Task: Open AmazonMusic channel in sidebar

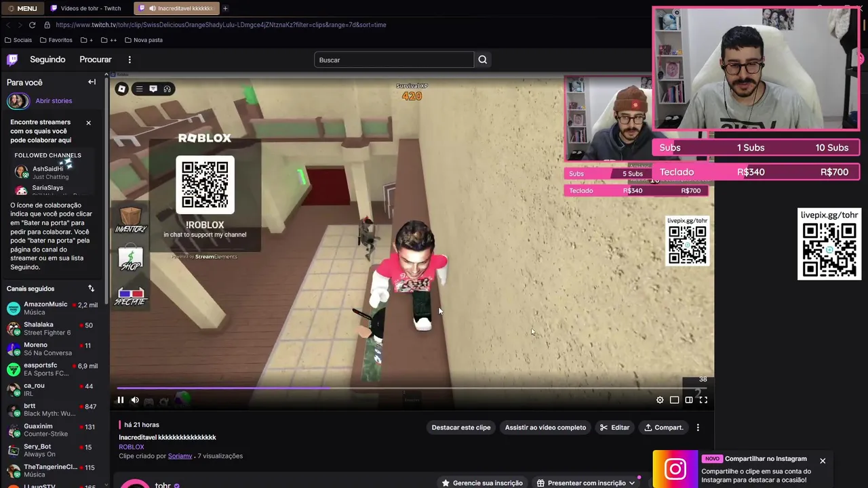Action: 54,308
